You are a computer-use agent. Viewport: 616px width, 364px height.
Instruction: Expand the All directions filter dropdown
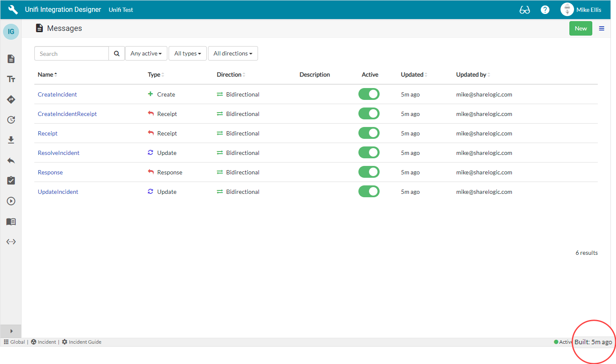click(x=233, y=54)
